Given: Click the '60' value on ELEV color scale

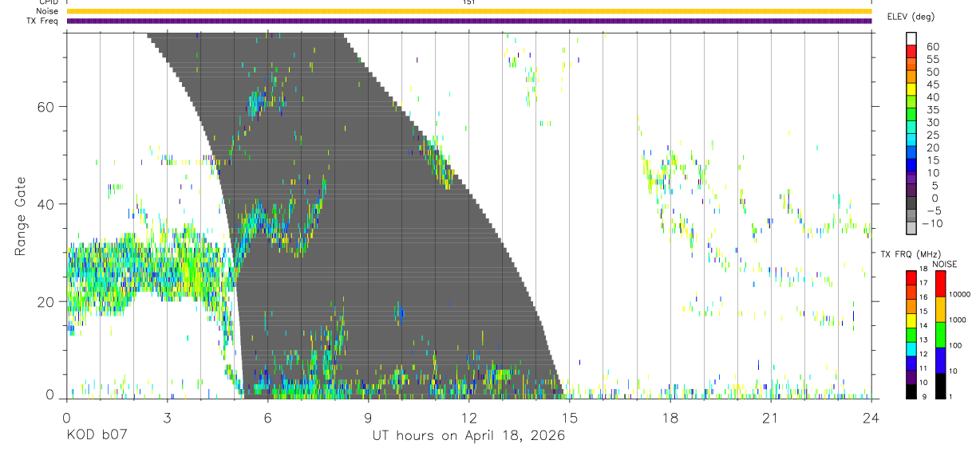Looking at the screenshot, I should (933, 46).
